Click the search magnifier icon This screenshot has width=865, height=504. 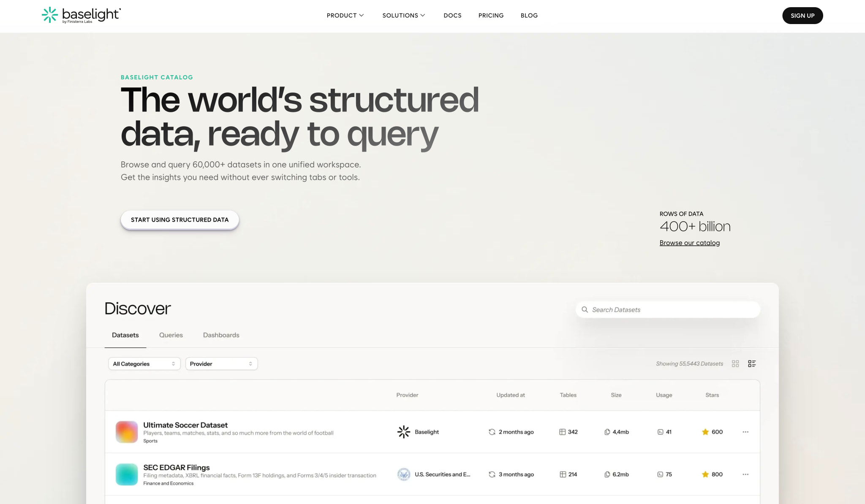click(x=585, y=309)
